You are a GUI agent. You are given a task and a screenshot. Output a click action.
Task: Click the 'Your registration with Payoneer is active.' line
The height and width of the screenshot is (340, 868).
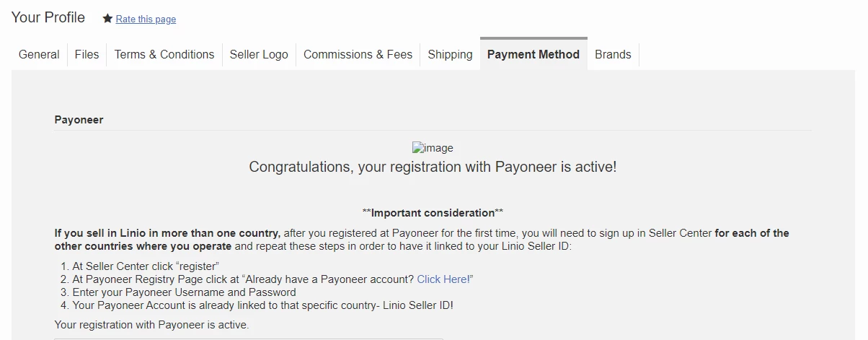(151, 325)
